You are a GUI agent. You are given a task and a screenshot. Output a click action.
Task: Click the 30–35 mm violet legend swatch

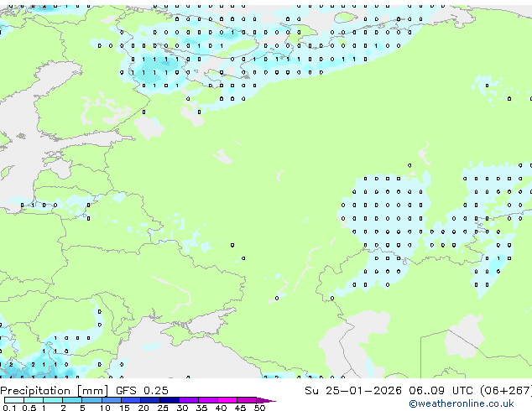[189, 400]
